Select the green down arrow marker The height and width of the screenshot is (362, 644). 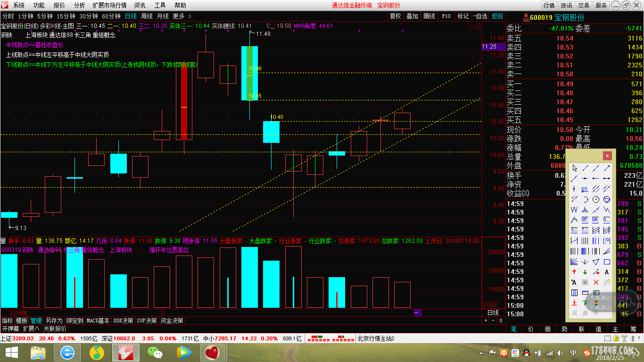pos(585,272)
